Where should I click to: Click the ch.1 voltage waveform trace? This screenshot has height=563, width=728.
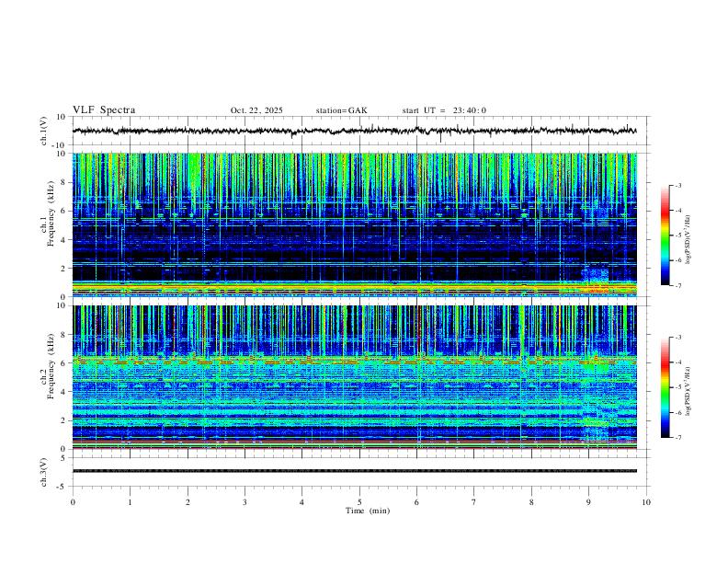point(354,131)
